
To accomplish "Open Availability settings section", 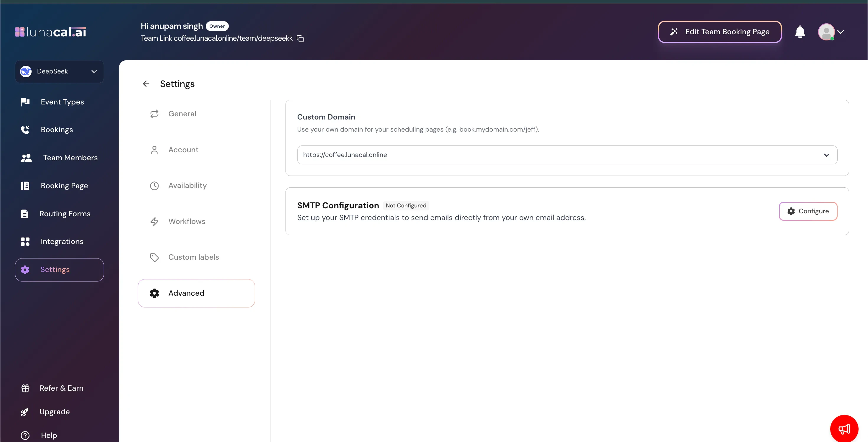I will click(x=187, y=186).
